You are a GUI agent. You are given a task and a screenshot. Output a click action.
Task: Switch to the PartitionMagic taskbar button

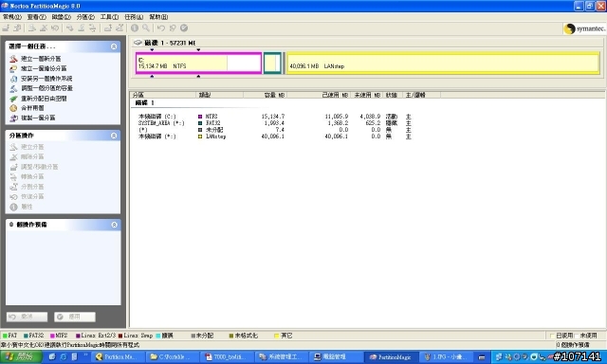[x=391, y=357]
